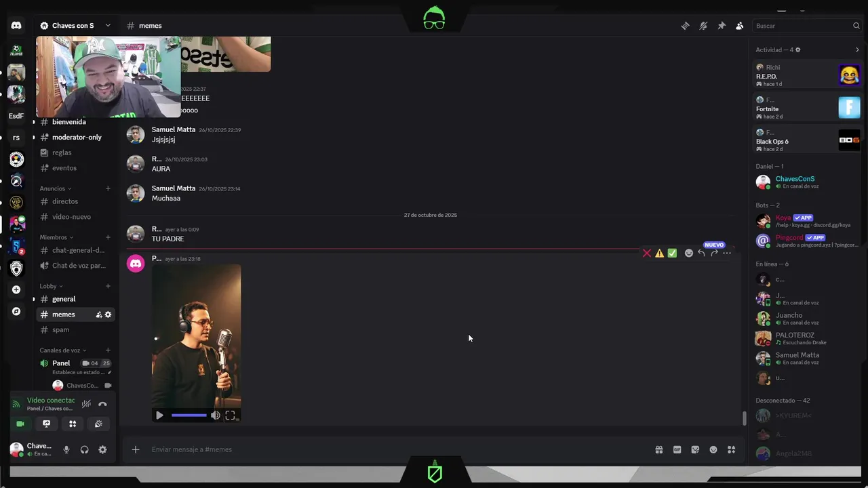The image size is (868, 488).
Task: Collapse the Miembros category
Action: [57, 237]
